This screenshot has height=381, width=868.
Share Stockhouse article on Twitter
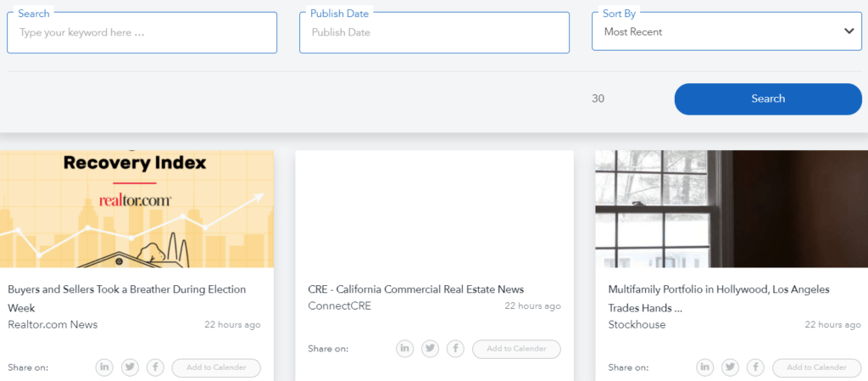pos(731,367)
